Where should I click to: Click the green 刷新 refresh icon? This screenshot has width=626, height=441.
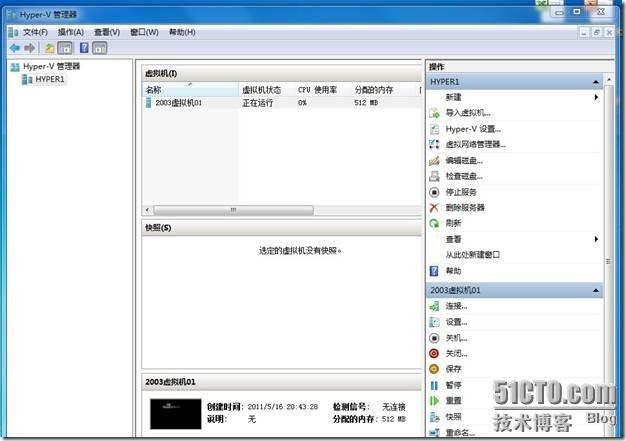point(434,223)
